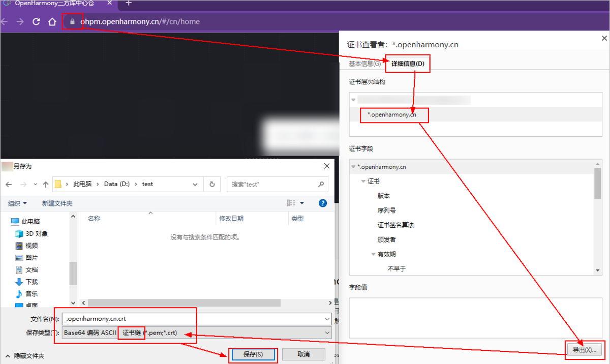The height and width of the screenshot is (364, 610).
Task: Open the 组织 menu
Action: click(x=17, y=203)
